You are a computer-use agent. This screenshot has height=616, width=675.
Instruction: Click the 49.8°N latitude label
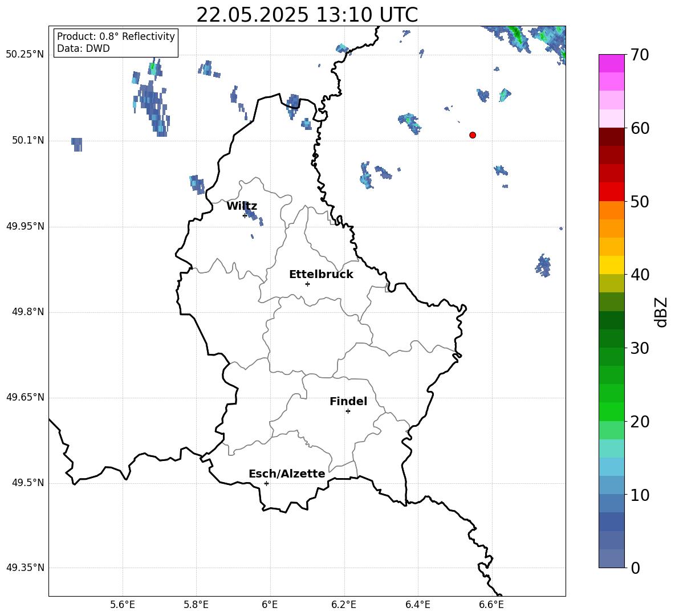coord(28,312)
